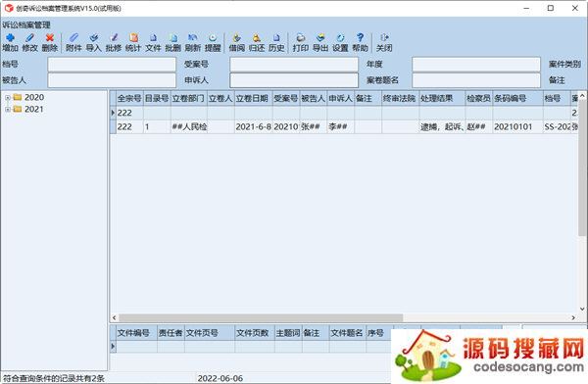Click into the 受案号 search field
The width and height of the screenshot is (588, 384).
[x=294, y=64]
